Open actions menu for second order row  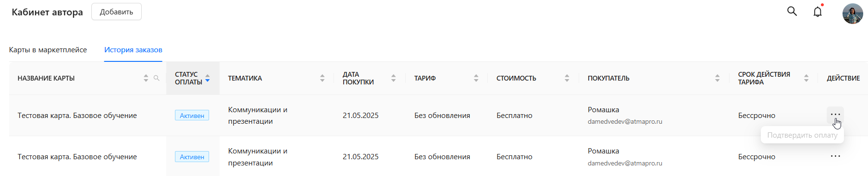pyautogui.click(x=835, y=156)
